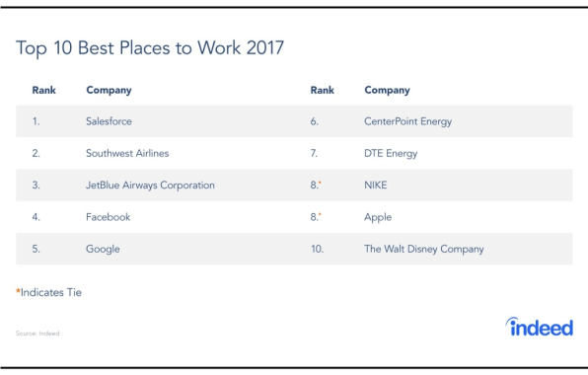Click the Top 10 Best Places title

coord(150,48)
